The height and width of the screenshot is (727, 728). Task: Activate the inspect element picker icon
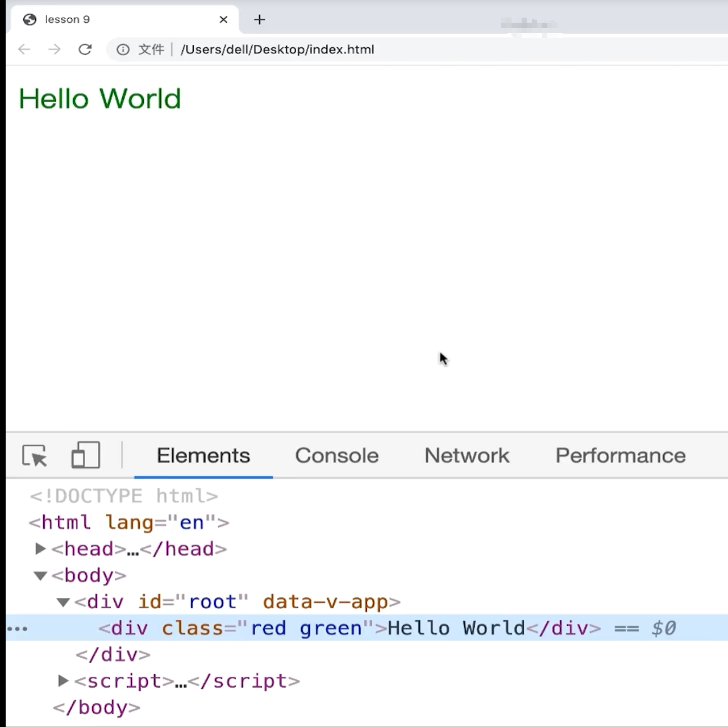[x=35, y=456]
